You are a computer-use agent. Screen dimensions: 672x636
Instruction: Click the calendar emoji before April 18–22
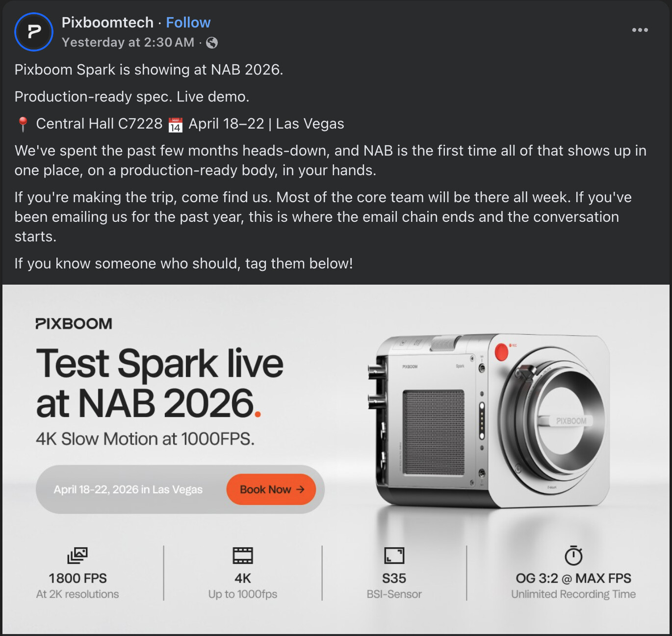coord(175,125)
